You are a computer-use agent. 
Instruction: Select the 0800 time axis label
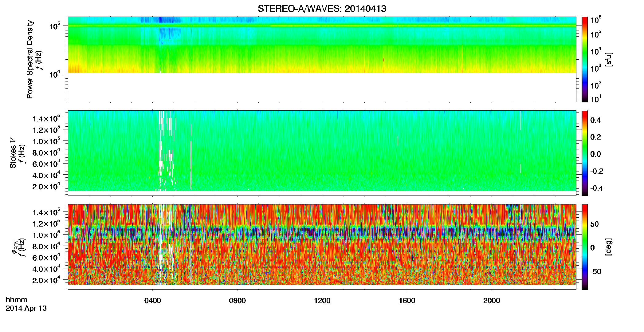pyautogui.click(x=238, y=301)
